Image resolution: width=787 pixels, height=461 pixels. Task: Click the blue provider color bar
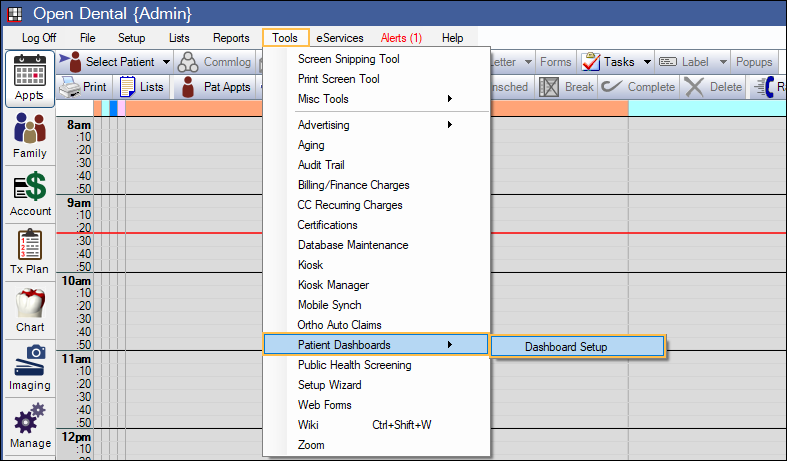[113, 108]
